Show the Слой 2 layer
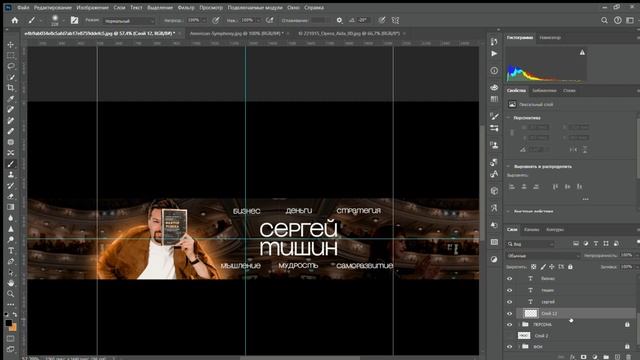The width and height of the screenshot is (640, 360). tap(509, 336)
